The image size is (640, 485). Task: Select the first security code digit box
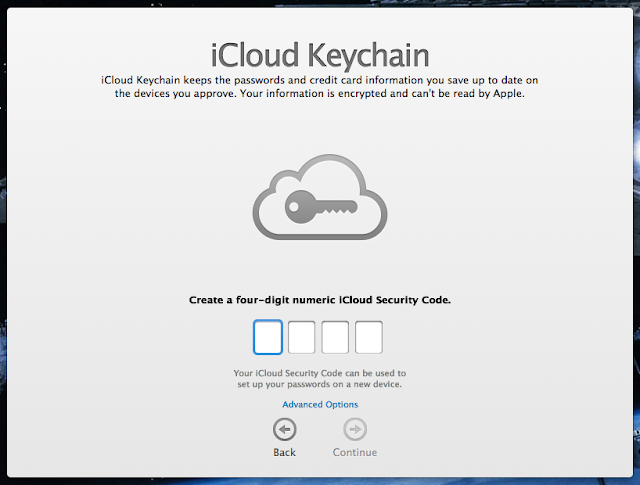click(x=268, y=337)
